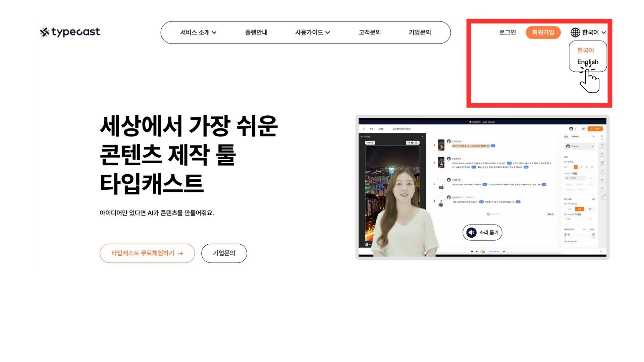The height and width of the screenshot is (362, 644).
Task: Toggle the globe language selector showing 한국어
Action: tap(588, 33)
